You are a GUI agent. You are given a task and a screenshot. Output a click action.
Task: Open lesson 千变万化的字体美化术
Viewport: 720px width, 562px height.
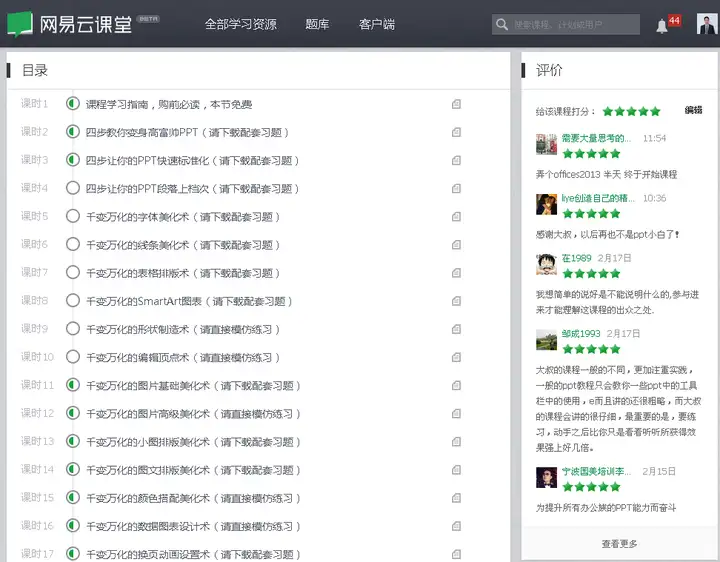coord(183,217)
